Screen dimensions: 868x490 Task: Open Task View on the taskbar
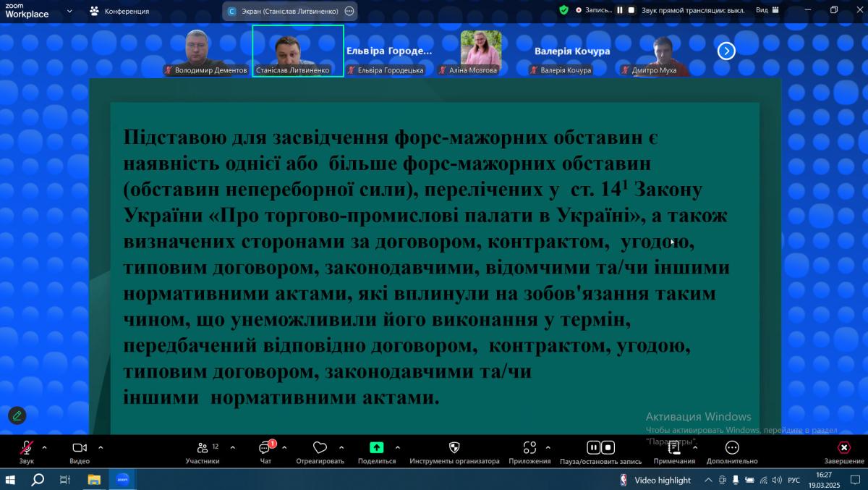[x=64, y=479]
